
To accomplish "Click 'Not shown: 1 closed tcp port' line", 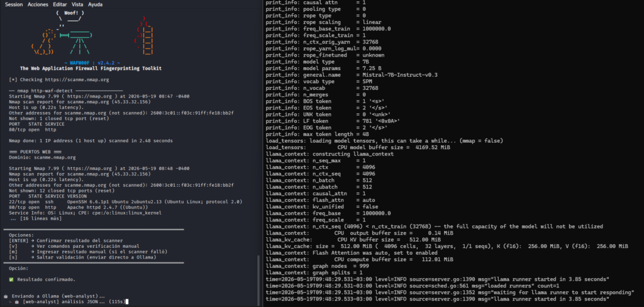I will [58, 118].
